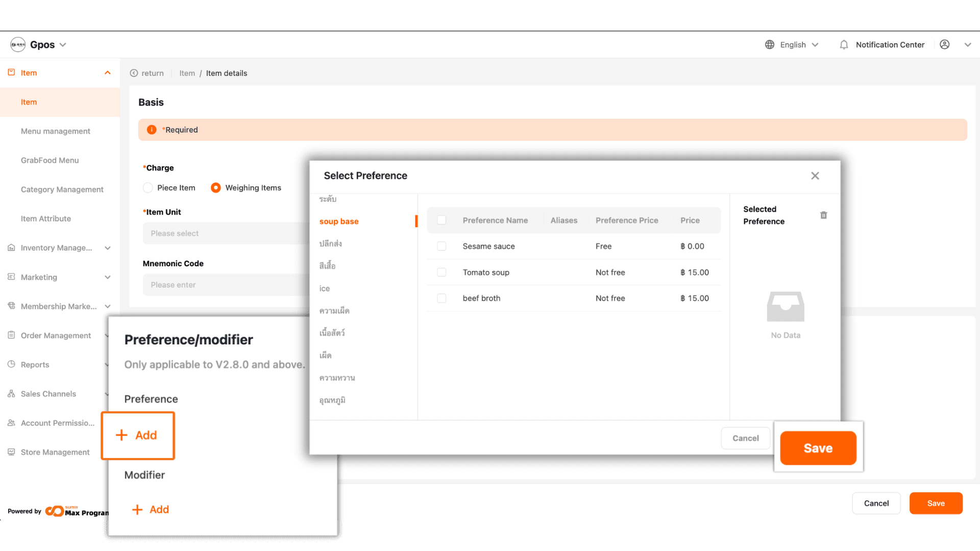The width and height of the screenshot is (980, 551).
Task: Select the Piece Item radio button
Action: pyautogui.click(x=148, y=188)
